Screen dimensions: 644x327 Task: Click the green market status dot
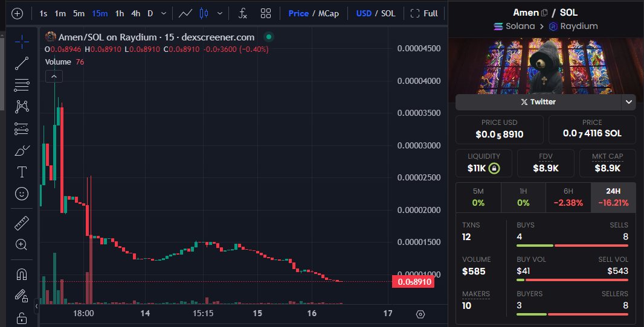(269, 37)
